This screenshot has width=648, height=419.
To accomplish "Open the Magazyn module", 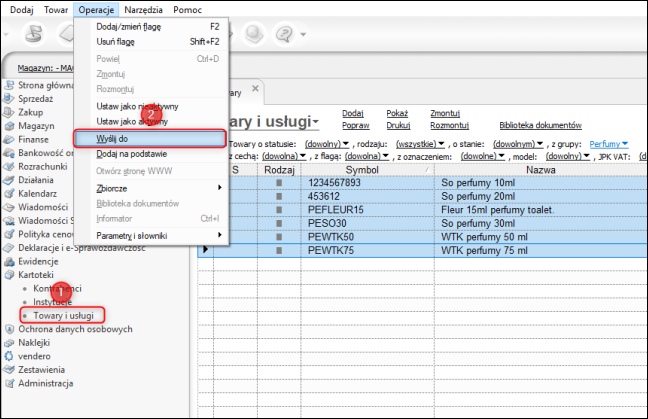I will point(29,126).
